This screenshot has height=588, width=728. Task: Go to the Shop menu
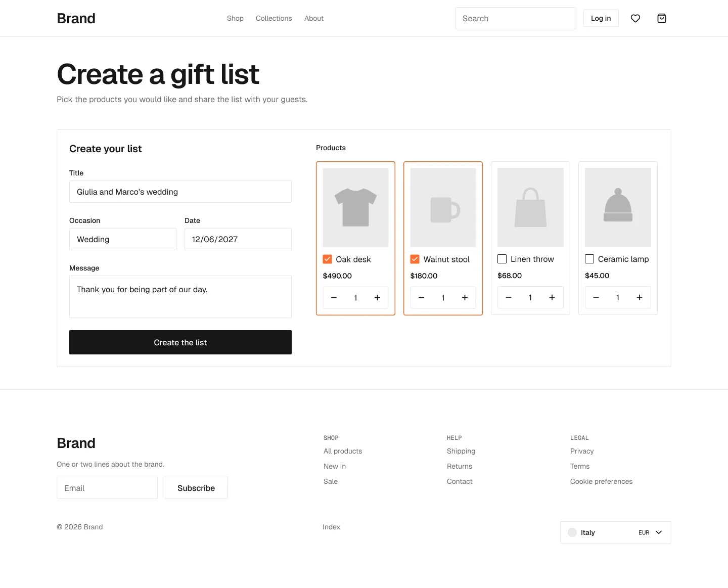coord(235,18)
